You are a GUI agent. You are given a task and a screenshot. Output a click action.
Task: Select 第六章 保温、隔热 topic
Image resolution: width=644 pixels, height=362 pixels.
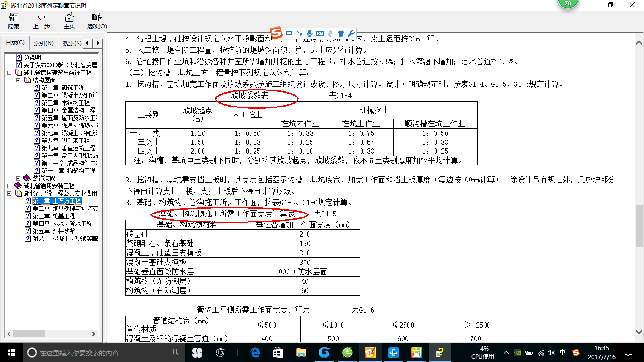tap(69, 125)
